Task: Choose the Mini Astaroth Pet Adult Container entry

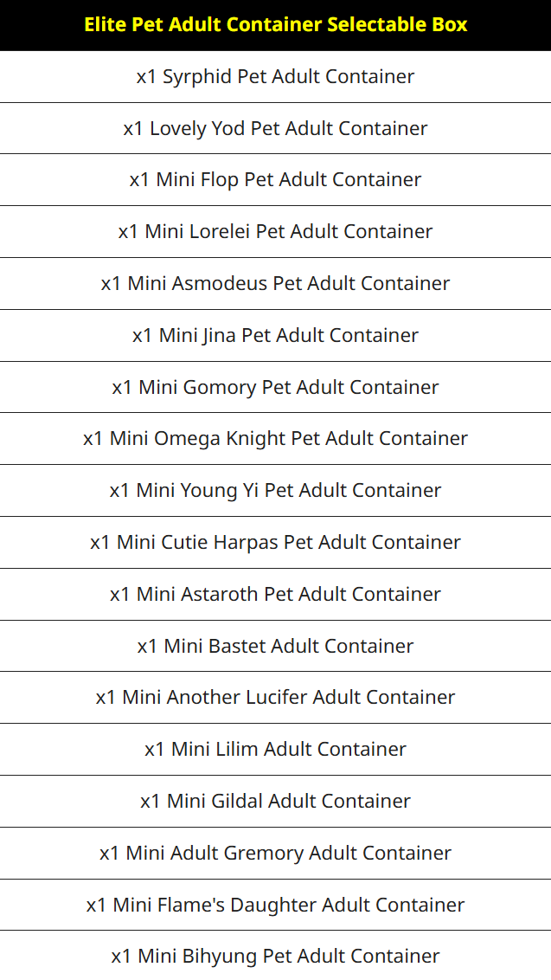Action: point(275,595)
